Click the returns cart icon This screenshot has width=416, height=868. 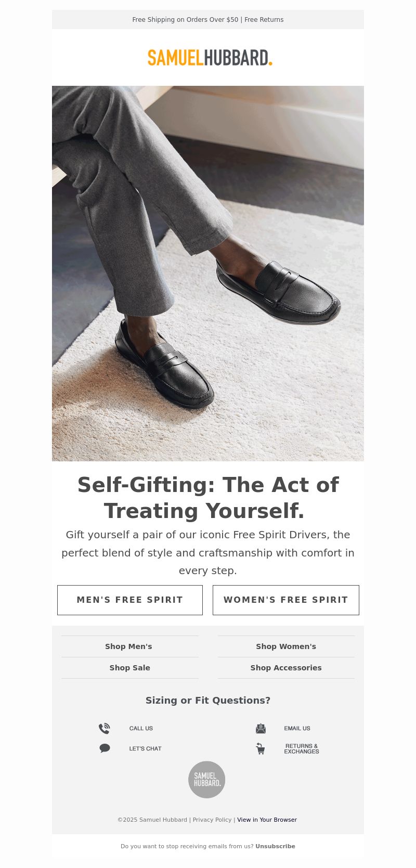261,748
